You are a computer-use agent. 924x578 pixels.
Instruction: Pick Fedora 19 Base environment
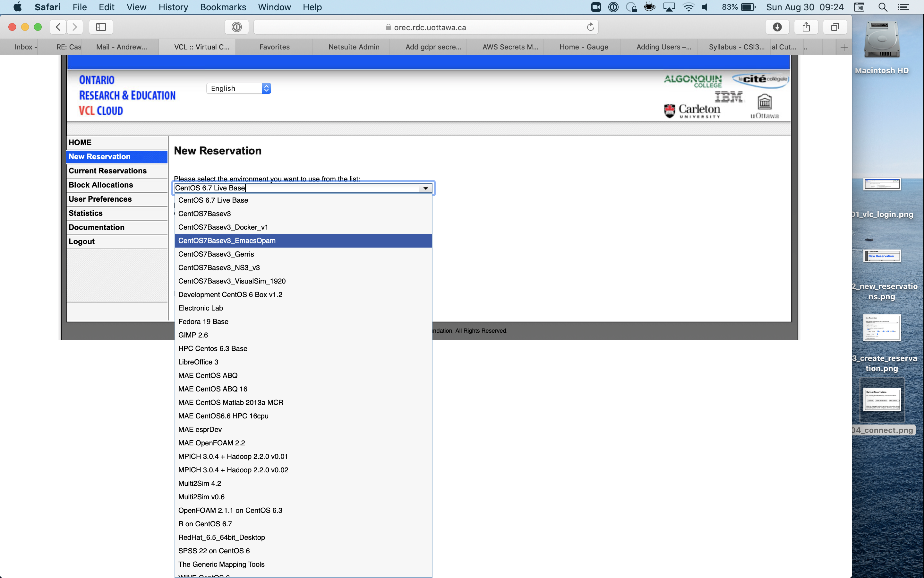point(303,321)
